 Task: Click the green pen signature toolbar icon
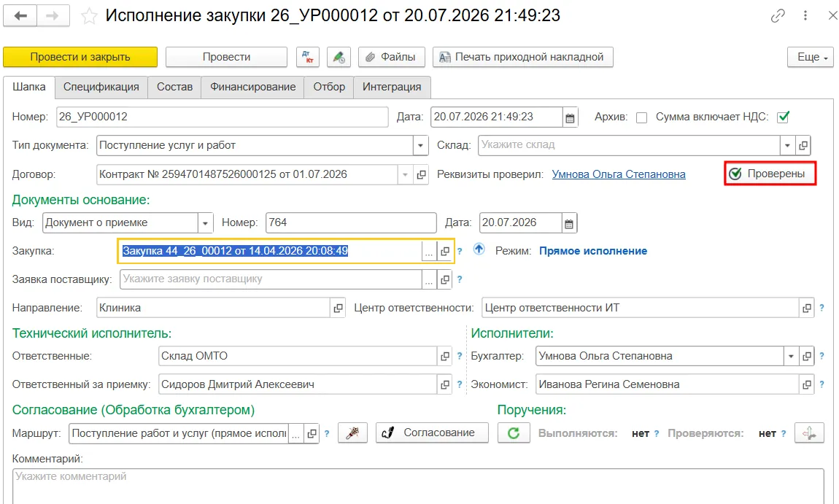(x=339, y=57)
